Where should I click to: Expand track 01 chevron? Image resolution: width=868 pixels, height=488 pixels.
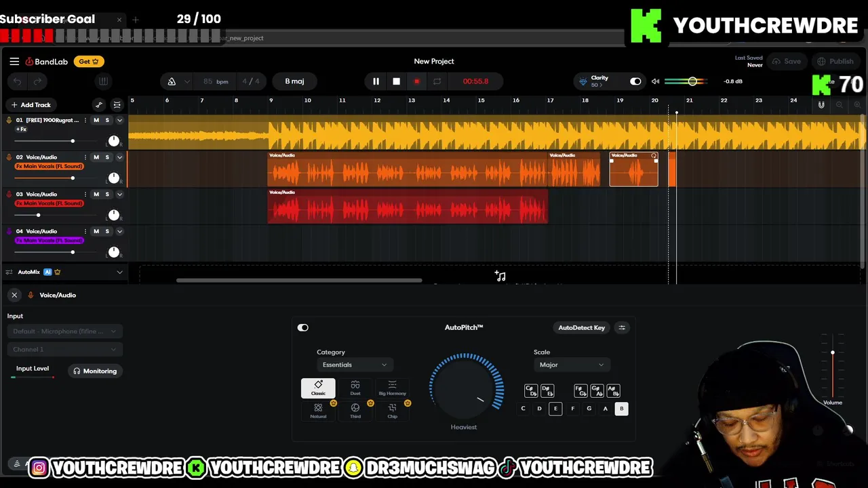click(x=119, y=120)
